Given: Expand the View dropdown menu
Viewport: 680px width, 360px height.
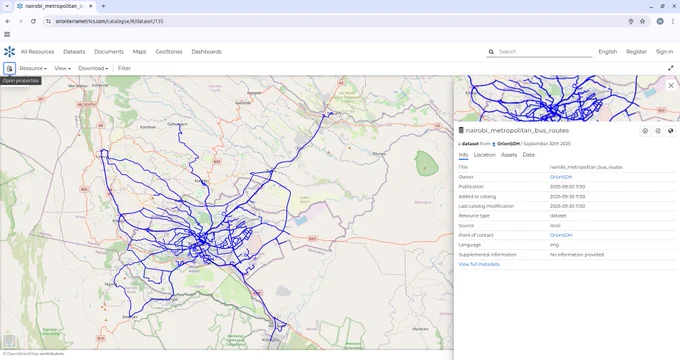Looking at the screenshot, I should click(x=62, y=68).
